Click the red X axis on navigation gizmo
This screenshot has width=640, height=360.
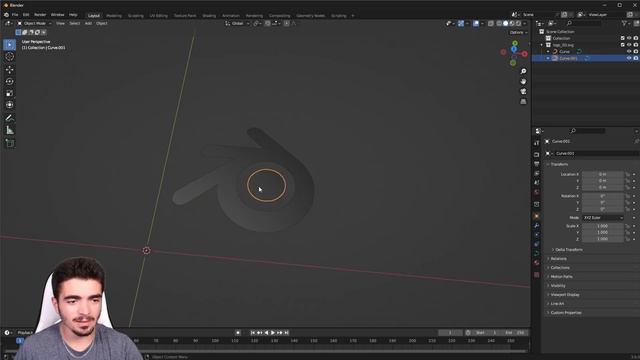point(524,53)
